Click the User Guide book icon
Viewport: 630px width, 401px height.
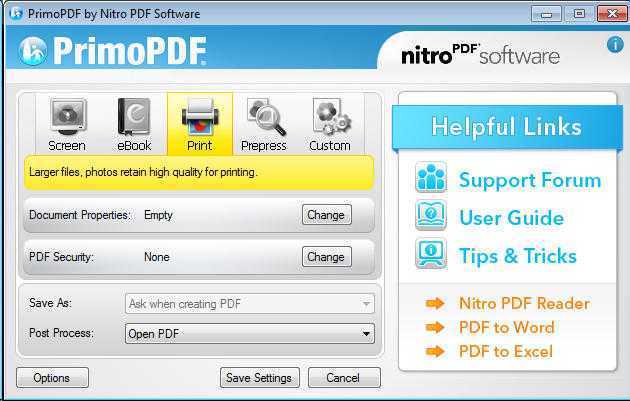431,215
